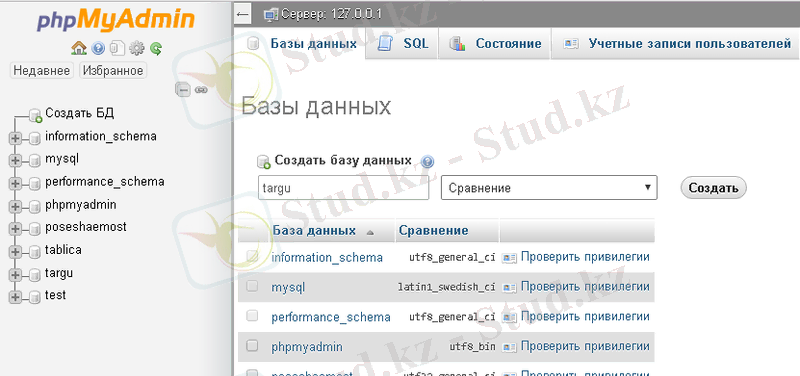Click the database icon beside test in tree
Screen dimensions: 800x376
click(x=35, y=296)
